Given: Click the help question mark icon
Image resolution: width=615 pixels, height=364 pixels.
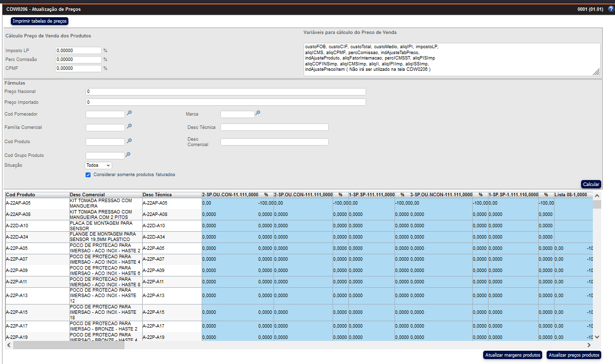Looking at the screenshot, I should point(611,9).
